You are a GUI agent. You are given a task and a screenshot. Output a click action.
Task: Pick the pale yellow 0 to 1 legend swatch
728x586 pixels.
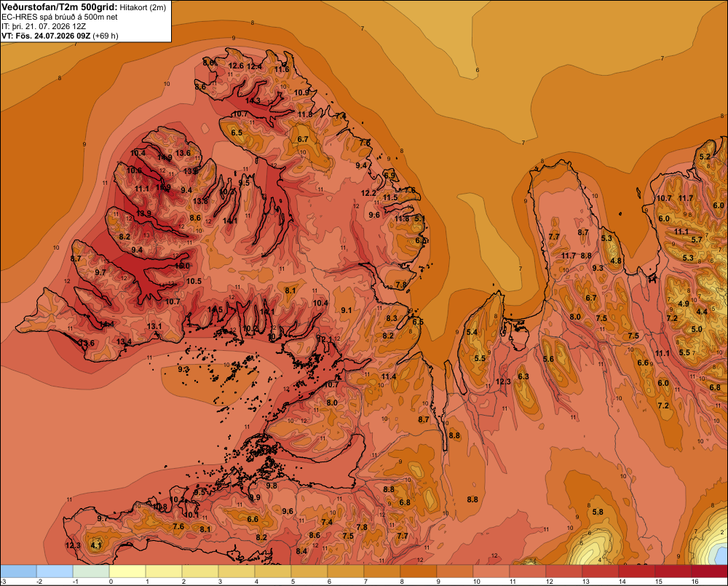coord(127,571)
